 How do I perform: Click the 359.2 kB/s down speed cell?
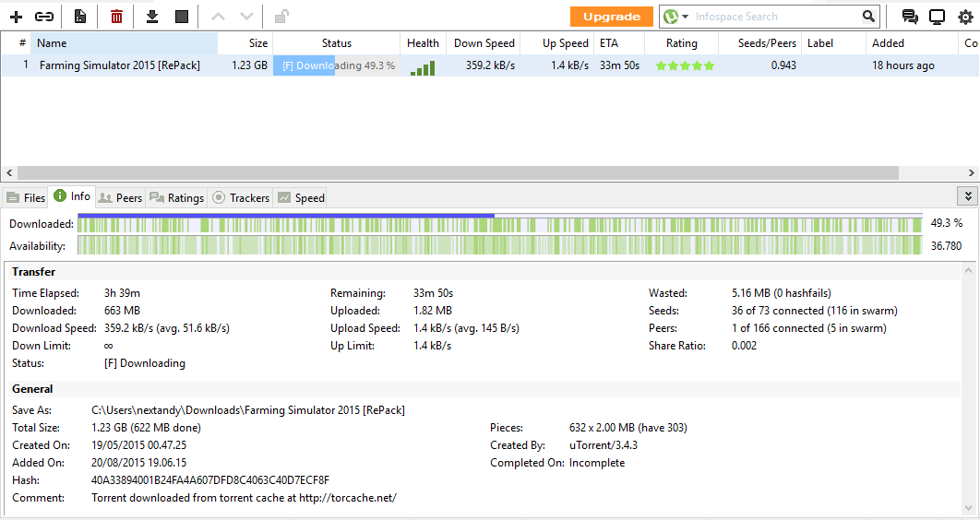pyautogui.click(x=490, y=65)
